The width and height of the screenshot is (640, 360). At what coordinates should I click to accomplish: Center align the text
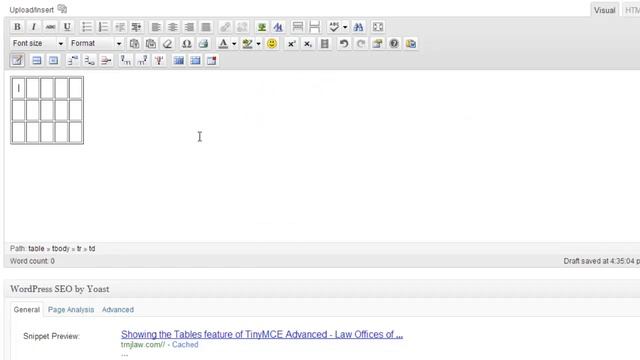pyautogui.click(x=173, y=27)
